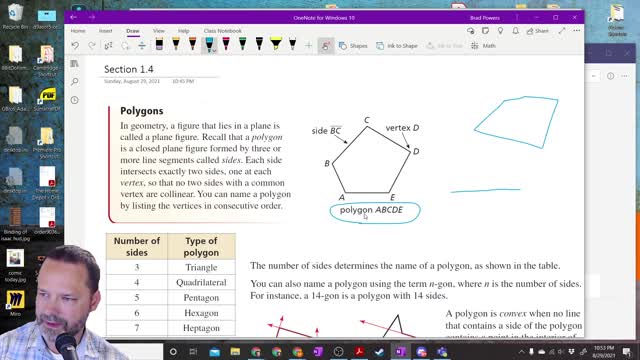Select the Object/Type text selection tool
This screenshot has height=360, width=640.
coord(108,46)
